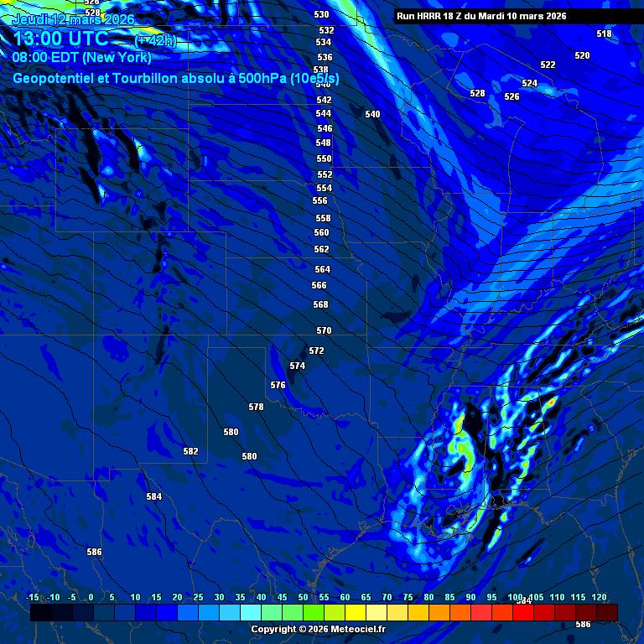
Task: Click the 13:00 UTC time label
Action: click(60, 39)
